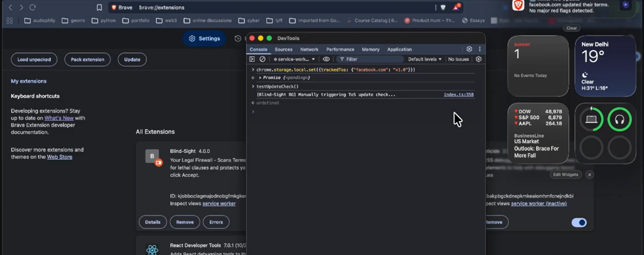The width and height of the screenshot is (644, 255).
Task: Open Product Hunt bookmark
Action: pos(429,21)
